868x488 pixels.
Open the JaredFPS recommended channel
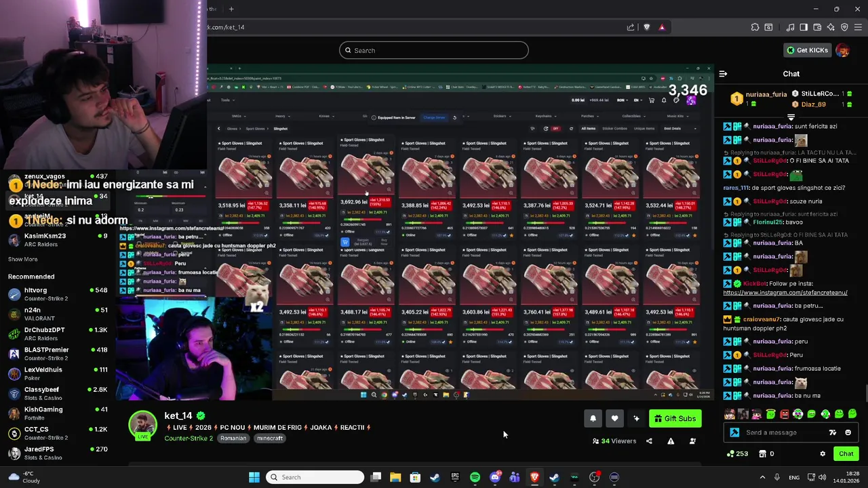pyautogui.click(x=58, y=453)
